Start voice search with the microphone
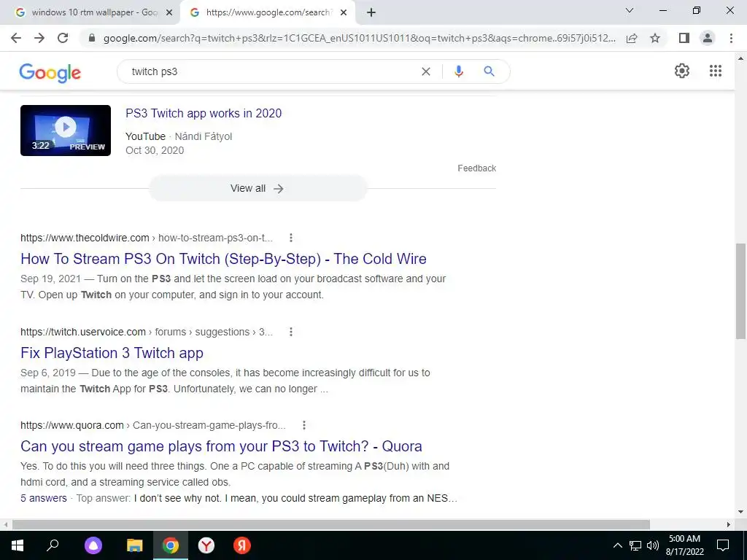Screen dimensions: 747x560 (458, 71)
